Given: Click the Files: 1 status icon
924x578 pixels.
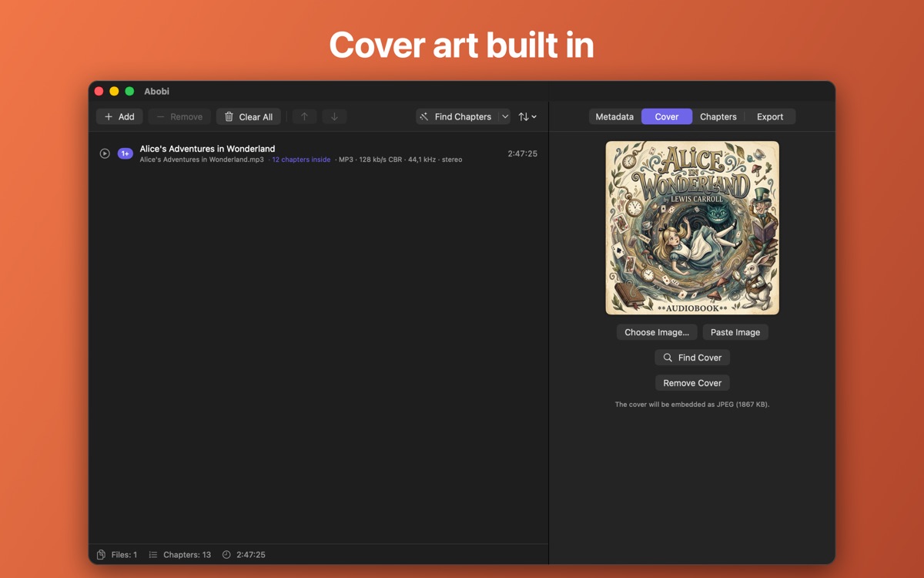Looking at the screenshot, I should tap(101, 555).
